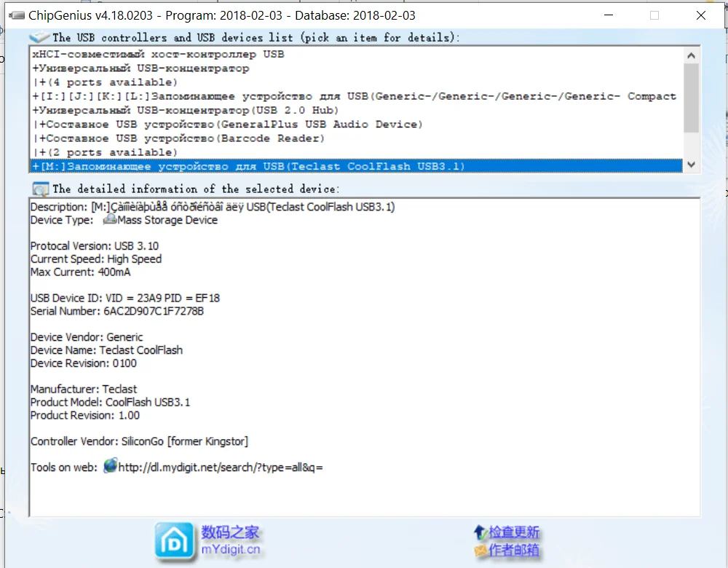Click device list scrollbar up arrow
The image size is (728, 568).
(x=691, y=56)
